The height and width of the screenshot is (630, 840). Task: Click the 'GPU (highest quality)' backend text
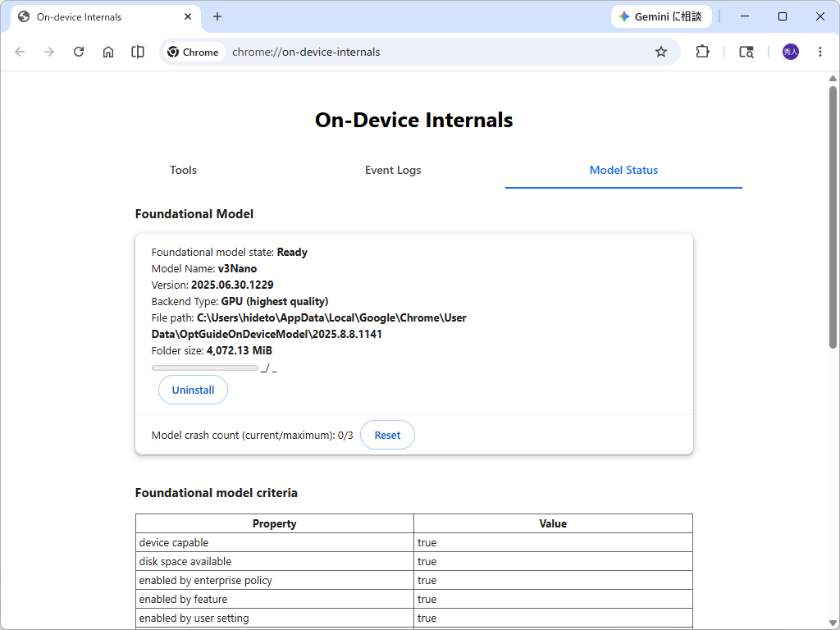click(275, 302)
